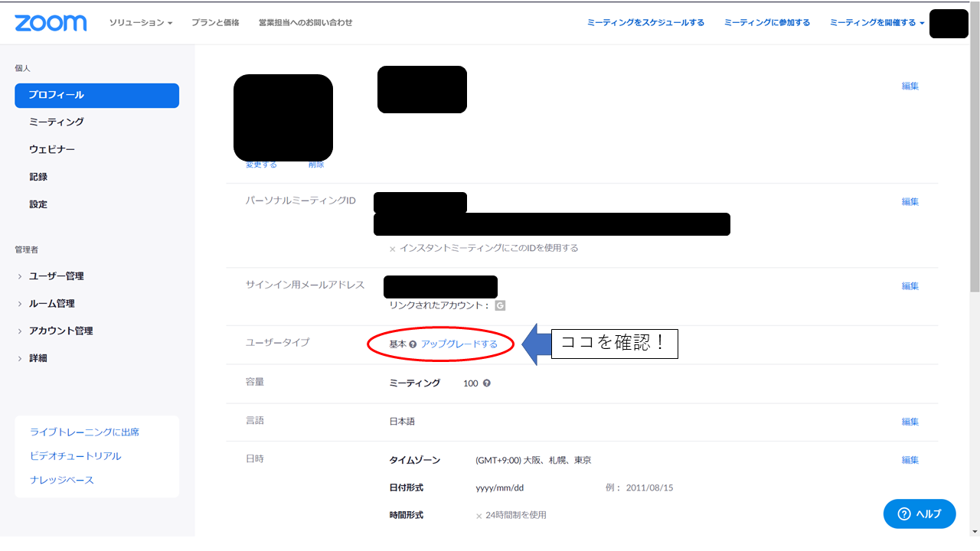The width and height of the screenshot is (980, 551).
Task: Expand アカウント管理 section
Action: [55, 331]
